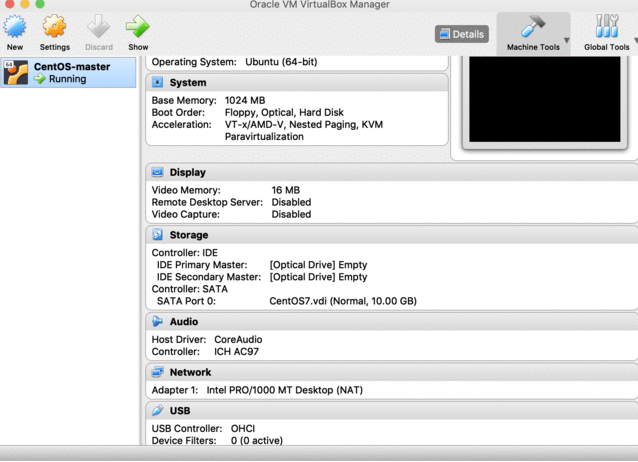This screenshot has width=638, height=462.
Task: Open the Display section header
Action: click(392, 172)
